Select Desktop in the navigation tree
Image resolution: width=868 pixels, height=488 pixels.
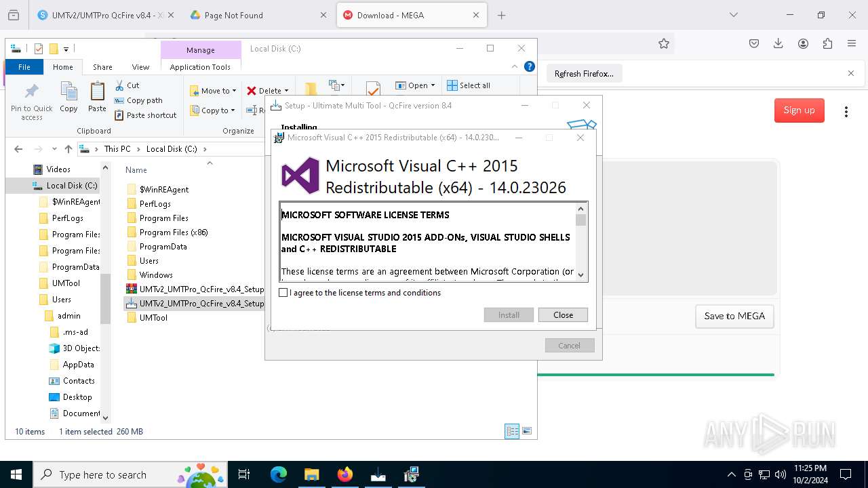pyautogui.click(x=77, y=397)
